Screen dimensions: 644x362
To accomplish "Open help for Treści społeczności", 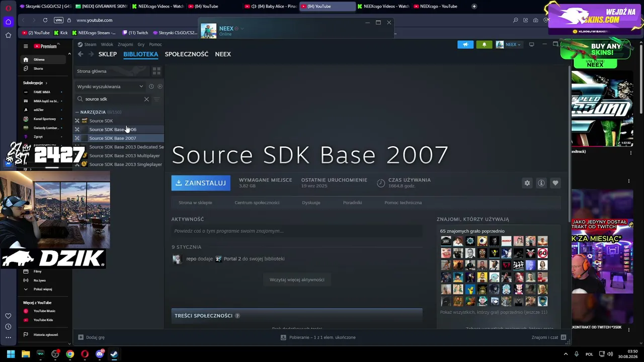I will coord(237,316).
